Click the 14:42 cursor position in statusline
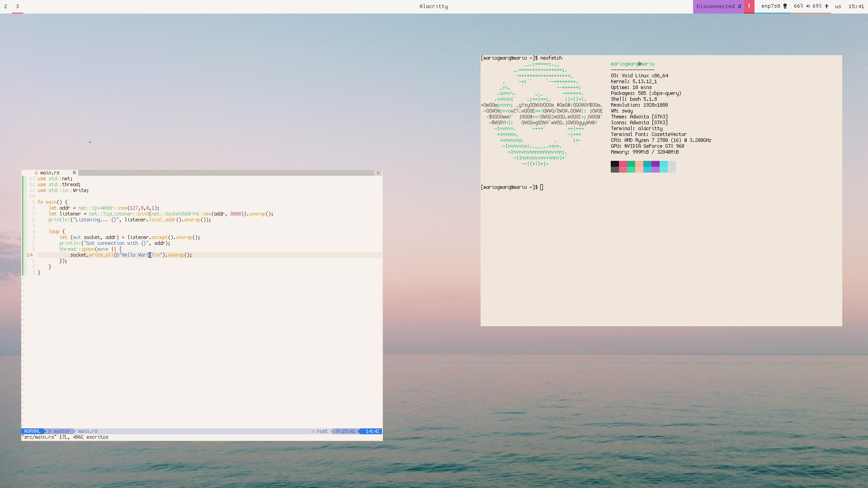The image size is (868, 488). click(372, 432)
